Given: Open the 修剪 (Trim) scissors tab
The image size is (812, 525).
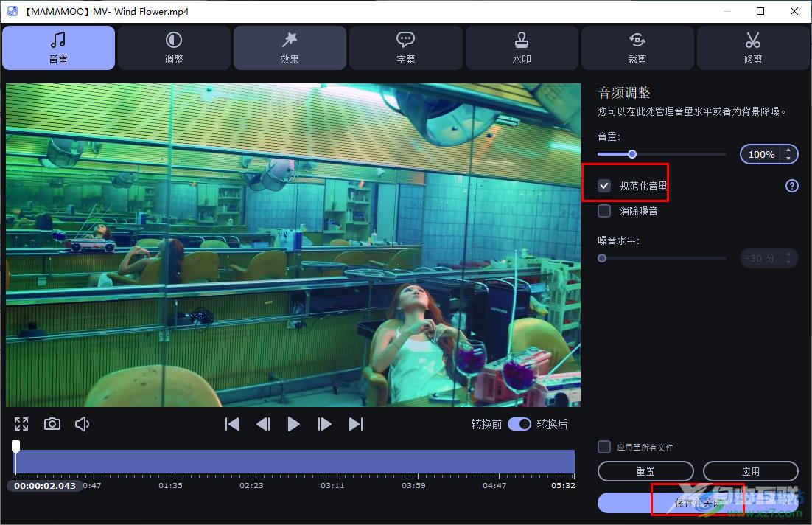Looking at the screenshot, I should pos(753,48).
